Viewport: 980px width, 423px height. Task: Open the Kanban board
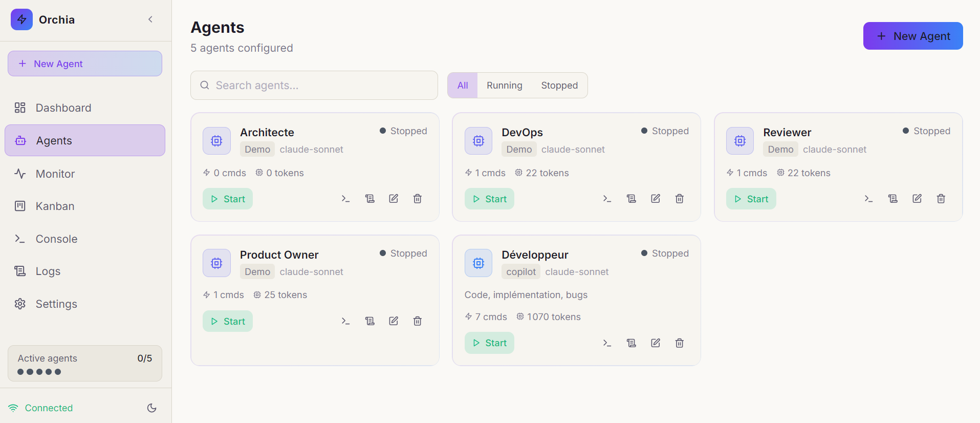click(x=85, y=206)
